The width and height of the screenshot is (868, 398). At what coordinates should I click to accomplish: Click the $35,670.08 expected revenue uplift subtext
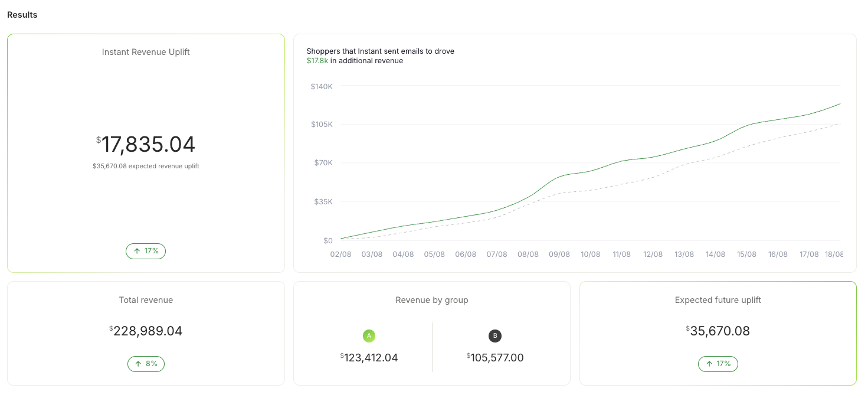point(146,166)
